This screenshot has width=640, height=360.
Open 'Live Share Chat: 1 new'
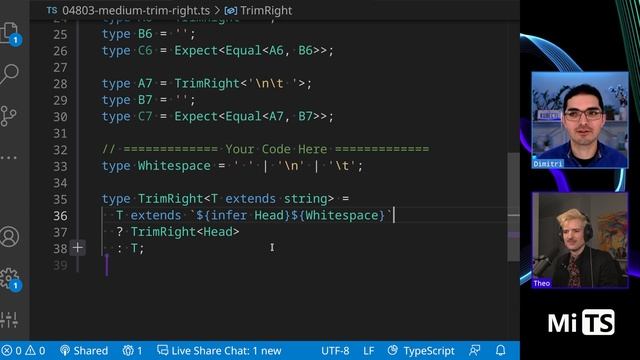click(220, 351)
